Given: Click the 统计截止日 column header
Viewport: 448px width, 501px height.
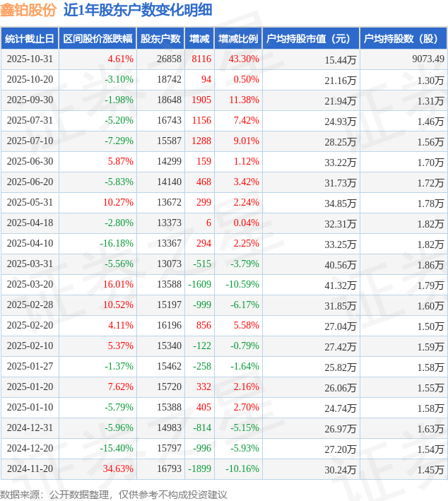Looking at the screenshot, I should [x=29, y=39].
